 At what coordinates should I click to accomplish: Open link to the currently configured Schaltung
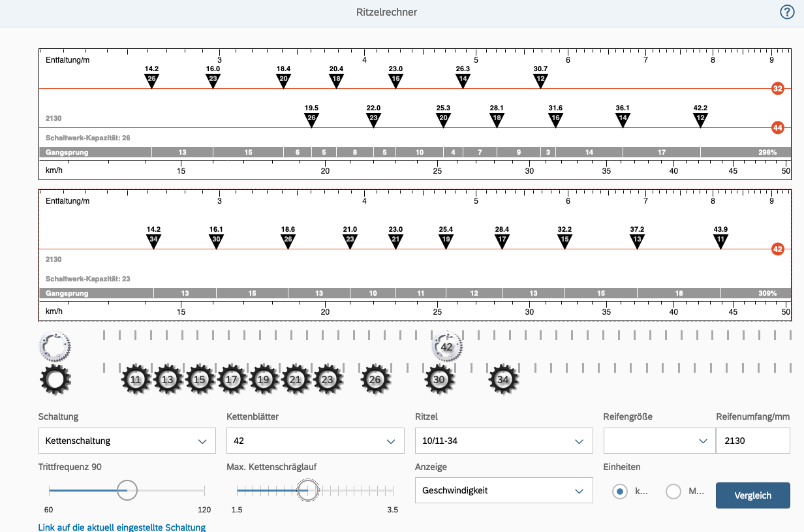(122, 527)
